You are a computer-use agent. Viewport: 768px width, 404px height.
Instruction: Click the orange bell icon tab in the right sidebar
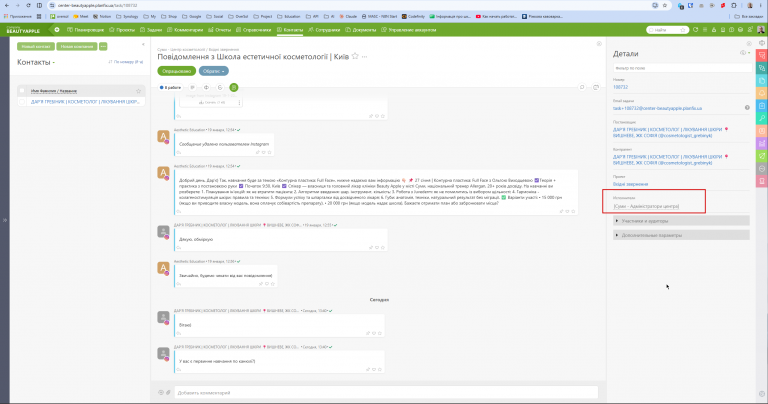point(762,93)
